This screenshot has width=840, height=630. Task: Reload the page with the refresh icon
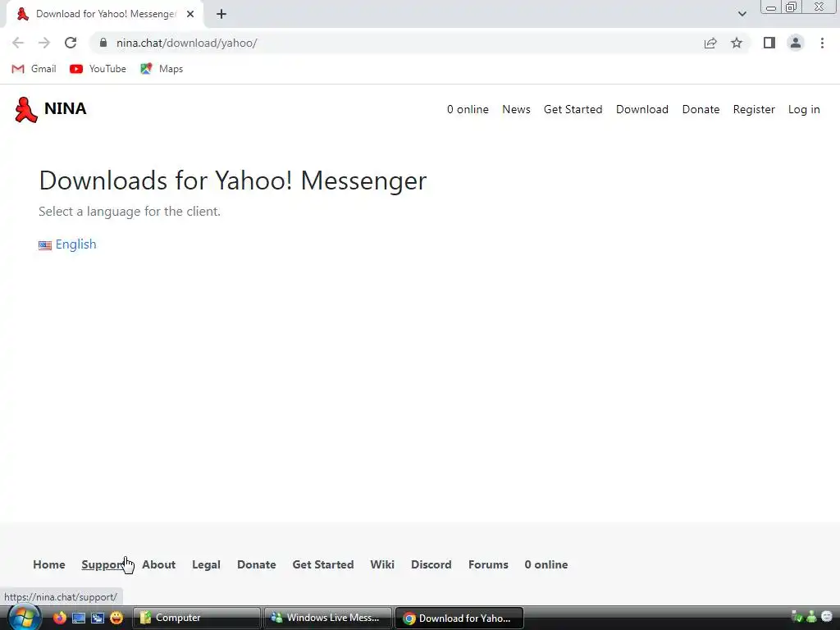tap(71, 43)
